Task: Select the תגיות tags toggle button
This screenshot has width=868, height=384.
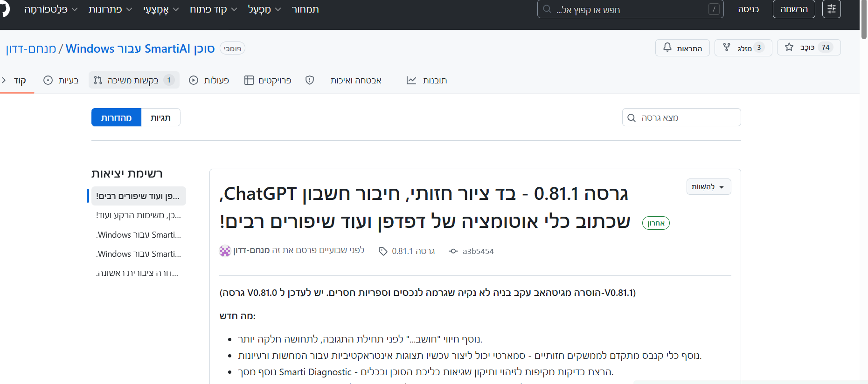Action: tap(160, 117)
